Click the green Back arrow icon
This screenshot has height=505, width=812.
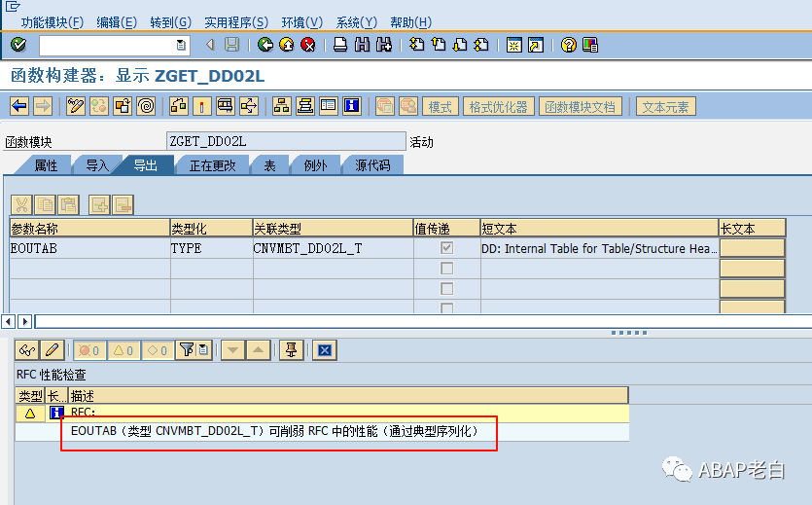[x=265, y=45]
